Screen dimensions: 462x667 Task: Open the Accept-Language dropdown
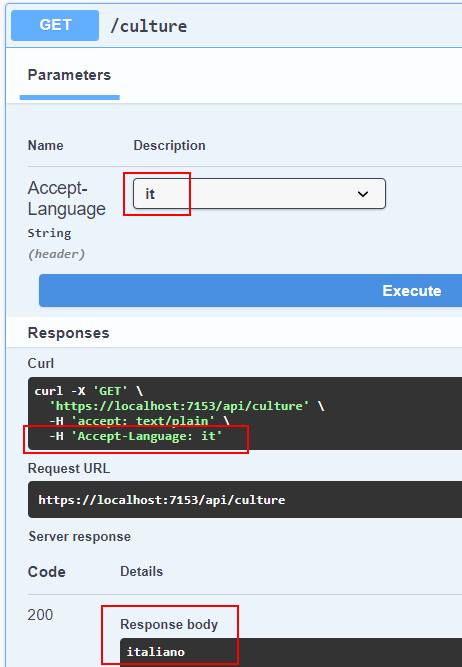point(259,194)
